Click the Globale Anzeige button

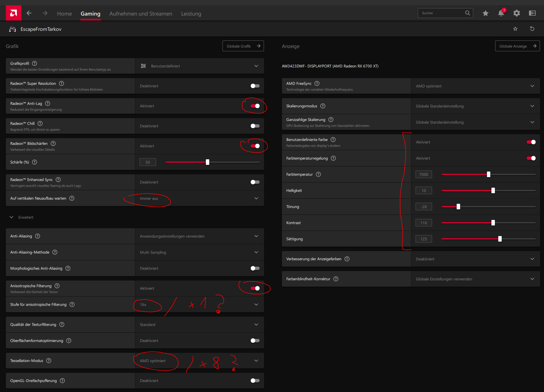point(517,46)
